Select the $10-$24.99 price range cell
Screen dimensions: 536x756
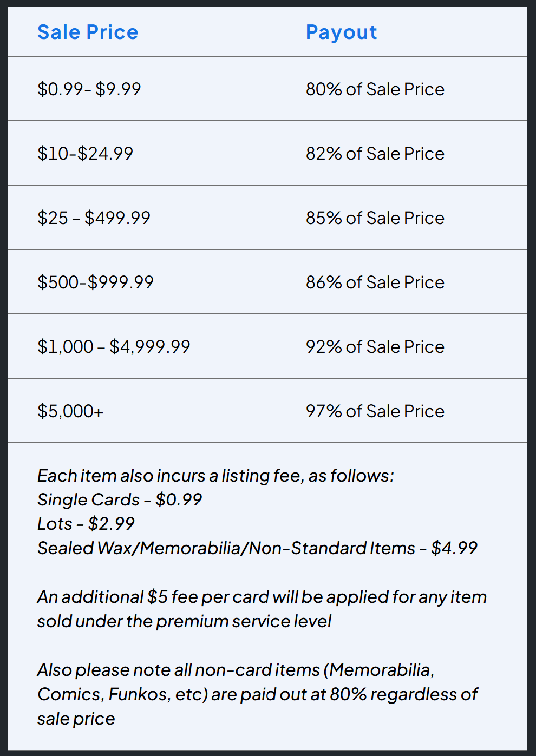(85, 153)
